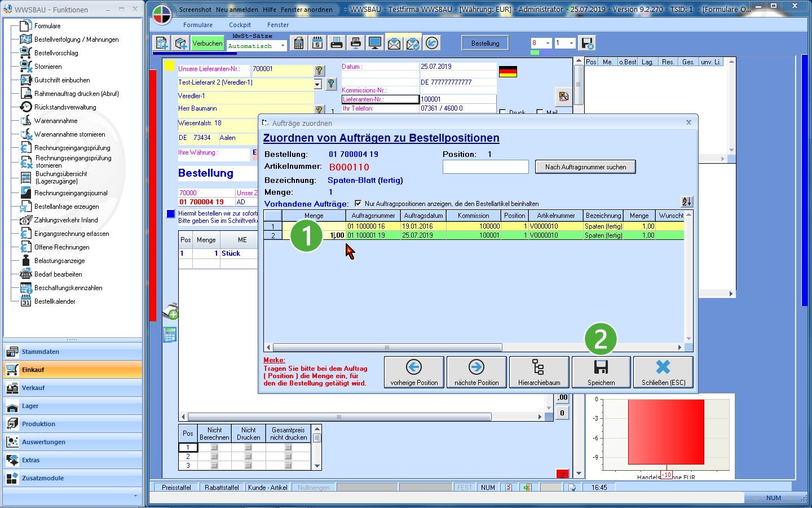The width and height of the screenshot is (812, 508).
Task: Open the Fenster menu
Action: click(278, 25)
